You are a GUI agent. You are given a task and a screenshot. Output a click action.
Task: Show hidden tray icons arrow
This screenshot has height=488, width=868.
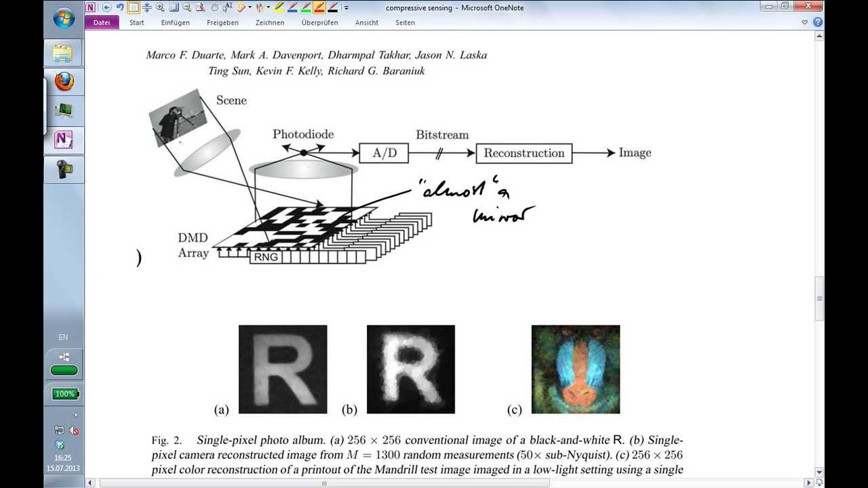(76, 415)
